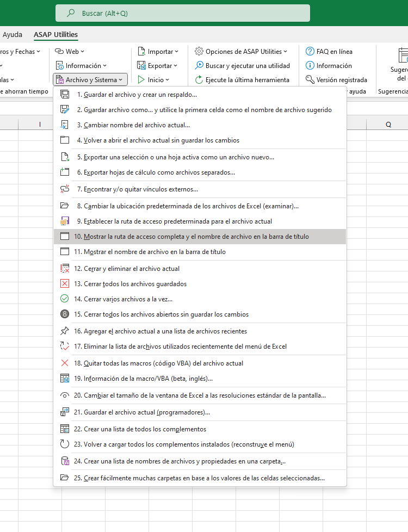Expand the Información dropdown in ribbon
This screenshot has height=532, width=408.
81,65
